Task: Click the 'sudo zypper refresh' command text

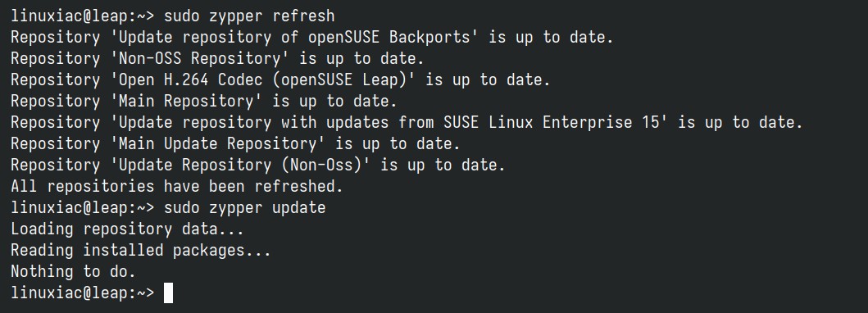Action: (249, 16)
